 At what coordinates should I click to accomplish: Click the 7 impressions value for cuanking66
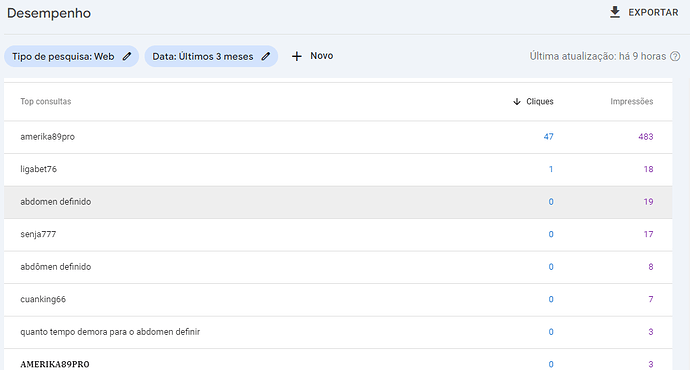[x=650, y=300]
